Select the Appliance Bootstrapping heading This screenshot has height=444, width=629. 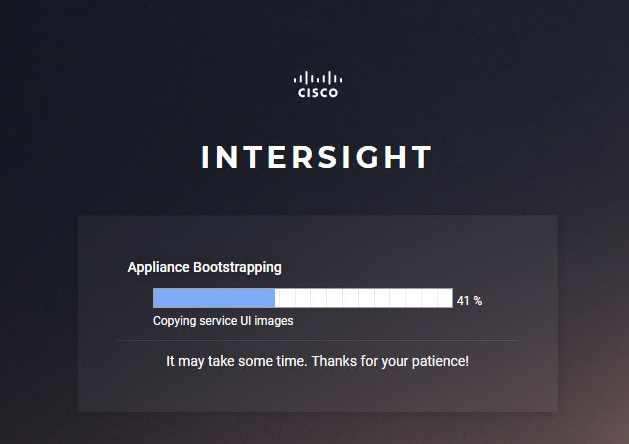204,268
